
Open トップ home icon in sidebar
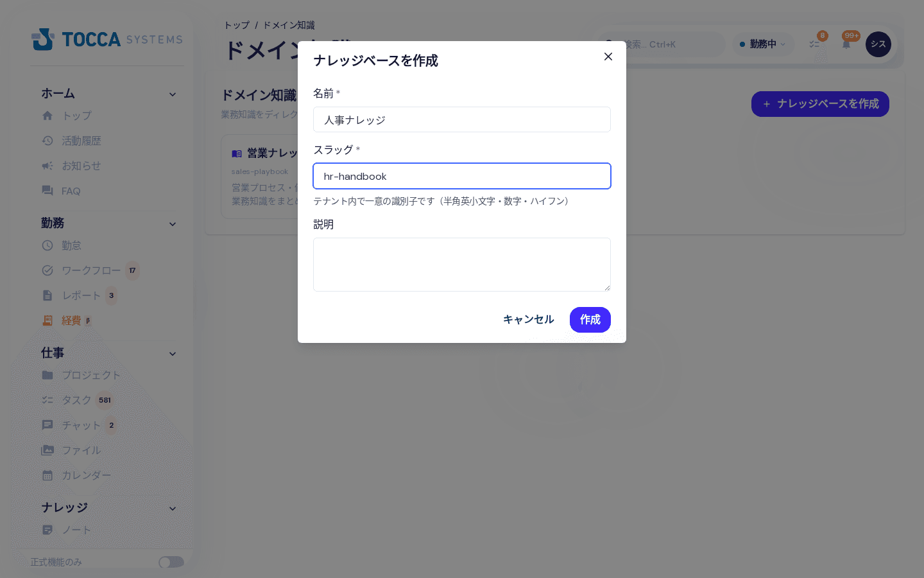47,116
